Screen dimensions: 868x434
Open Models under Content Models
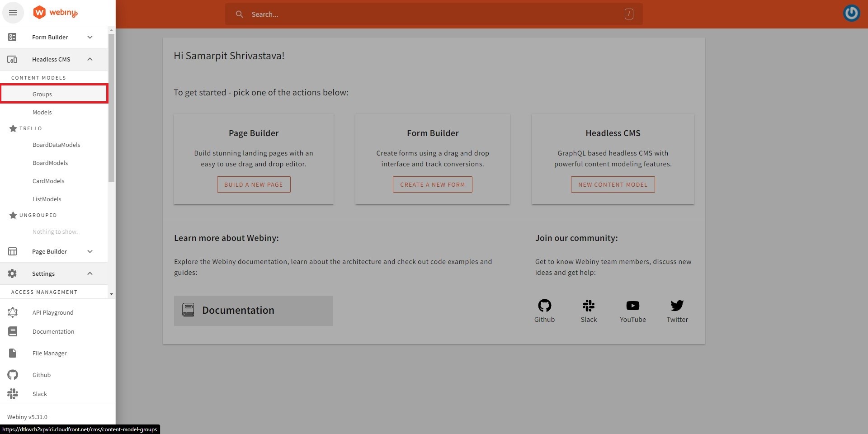(x=54, y=112)
